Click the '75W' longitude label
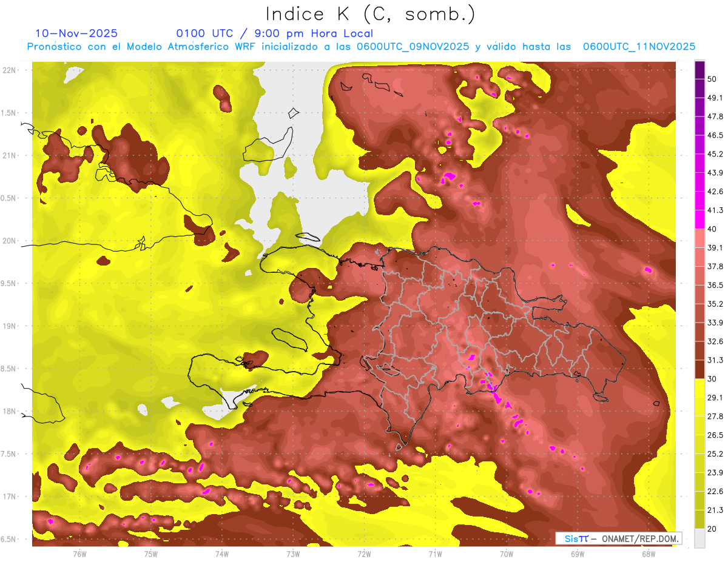 (151, 554)
